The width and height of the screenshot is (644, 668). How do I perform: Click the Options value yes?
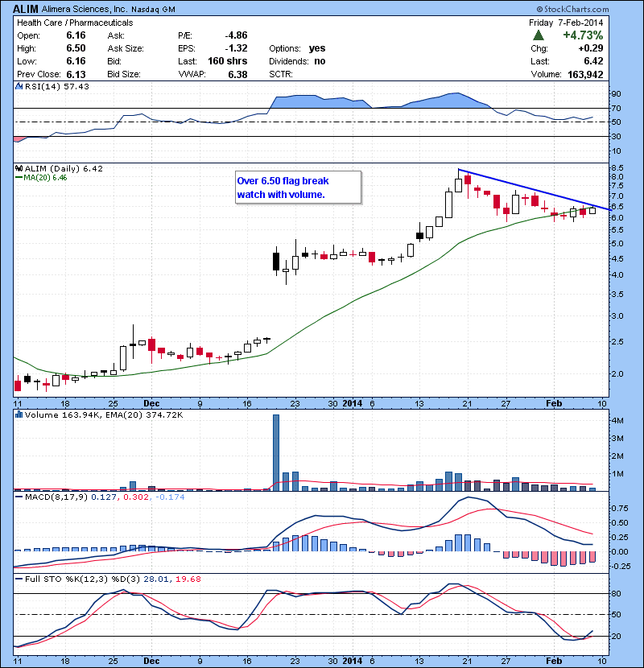[317, 48]
